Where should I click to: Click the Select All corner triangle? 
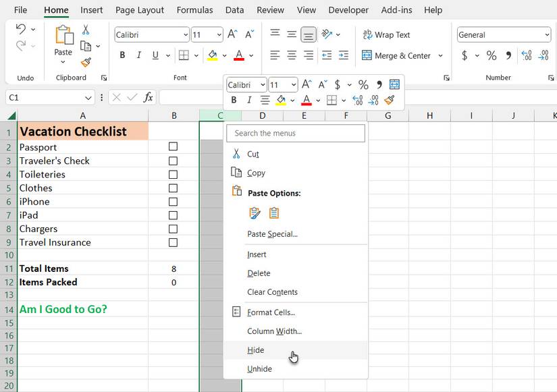coord(11,116)
